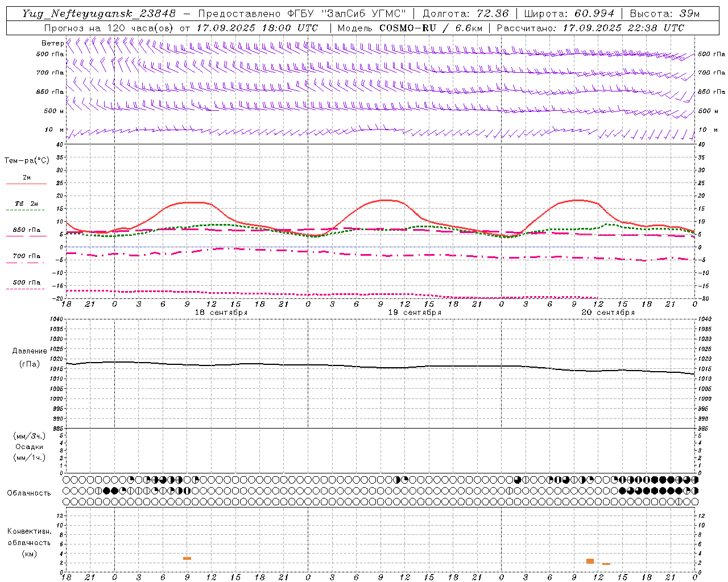This screenshot has height=582, width=728.
Task: Click the station title Yug_Nefteyugansk_23848
Action: point(99,14)
